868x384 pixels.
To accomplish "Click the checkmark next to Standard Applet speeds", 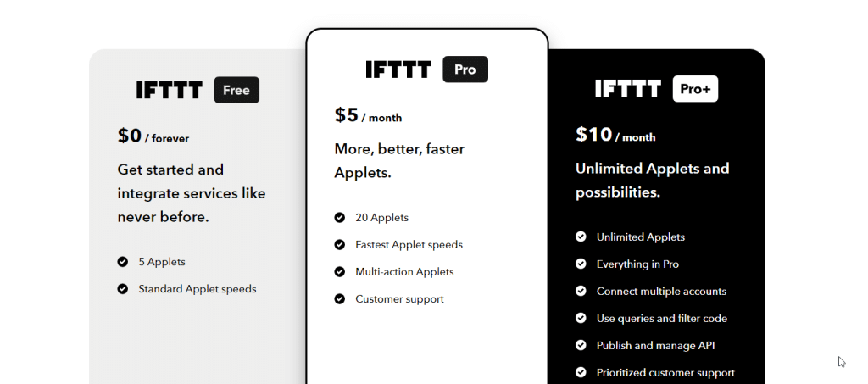I will [123, 289].
